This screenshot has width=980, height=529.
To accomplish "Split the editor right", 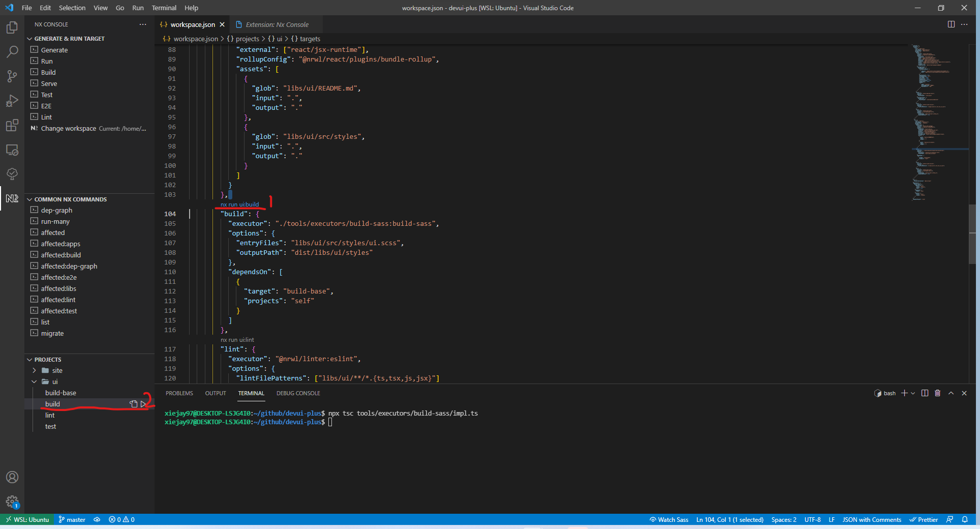I will coord(951,24).
